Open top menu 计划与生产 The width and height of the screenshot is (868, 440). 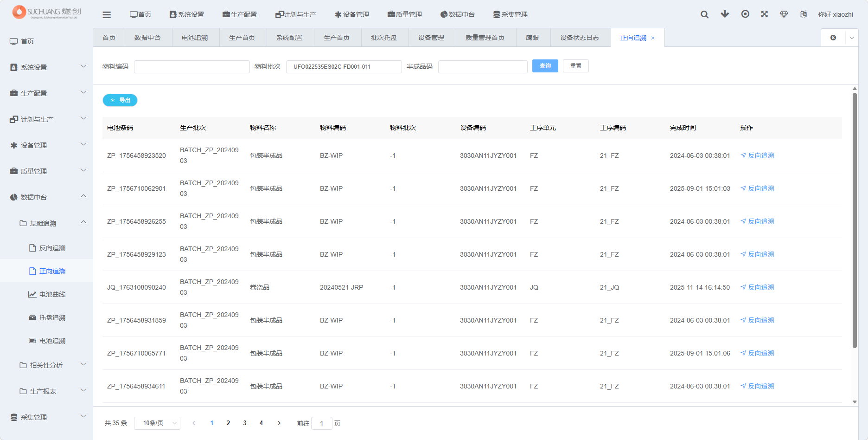click(296, 14)
